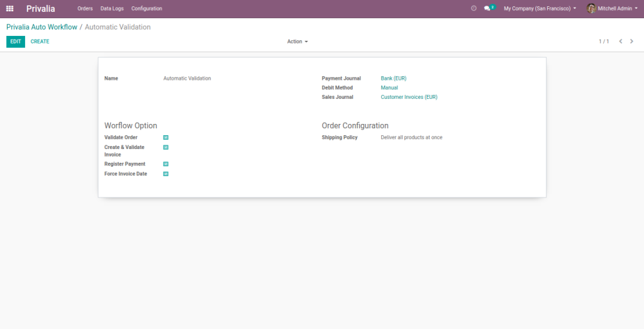644x329 pixels.
Task: Click the Shipping Policy label
Action: (x=340, y=138)
